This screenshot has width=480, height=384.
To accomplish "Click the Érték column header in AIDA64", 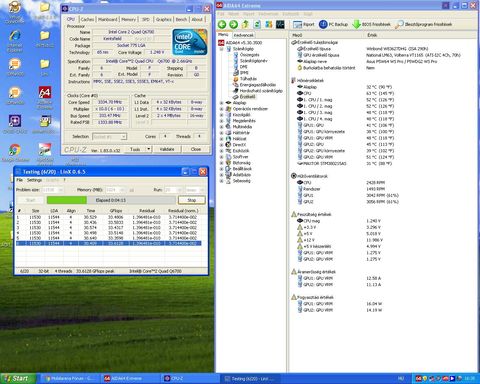I will coord(372,35).
